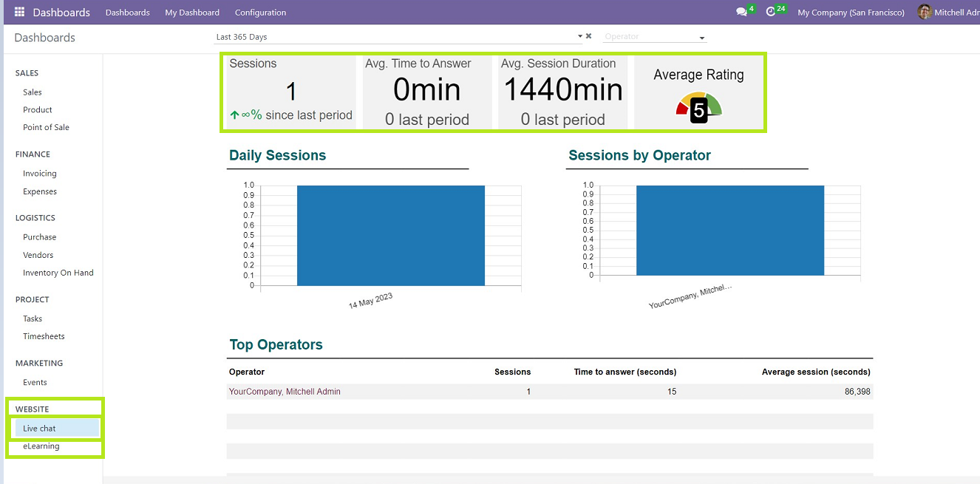Open the Timesheets dashboard
The image size is (980, 484).
(x=44, y=336)
